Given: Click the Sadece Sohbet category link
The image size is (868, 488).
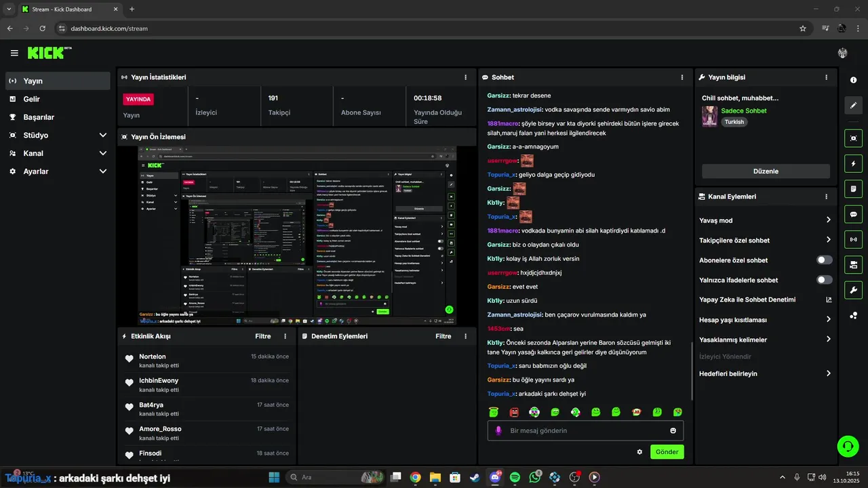Looking at the screenshot, I should click(x=744, y=110).
